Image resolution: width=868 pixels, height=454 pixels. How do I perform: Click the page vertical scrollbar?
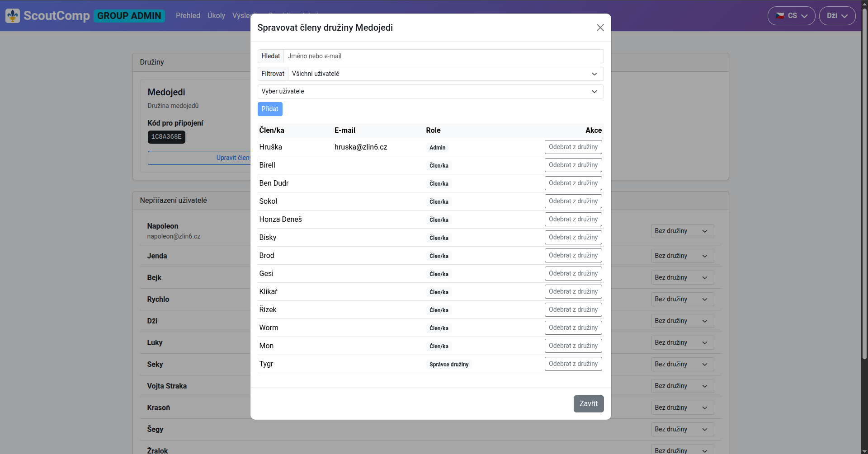(x=864, y=181)
